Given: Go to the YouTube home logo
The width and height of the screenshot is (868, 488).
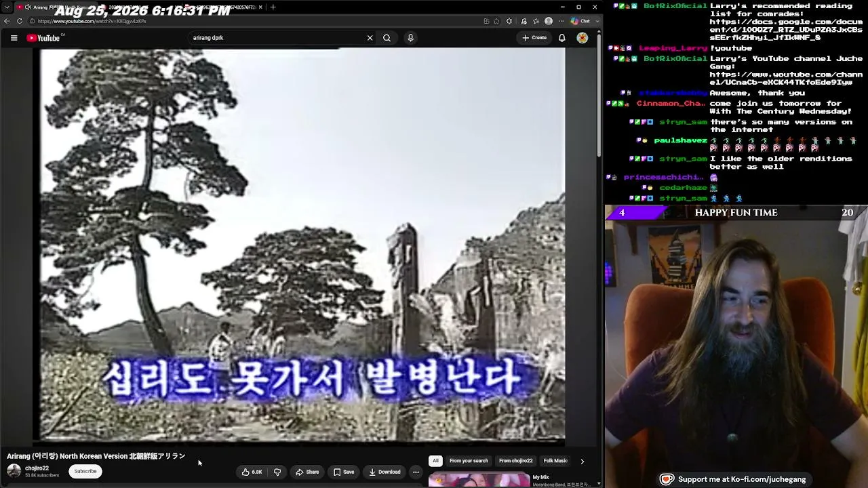Looking at the screenshot, I should [x=43, y=38].
